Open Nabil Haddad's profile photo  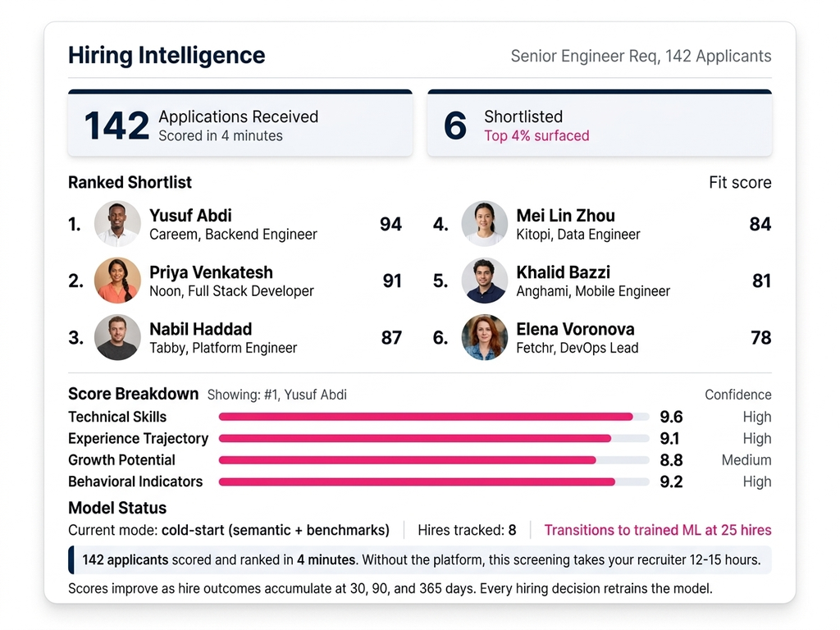point(117,337)
